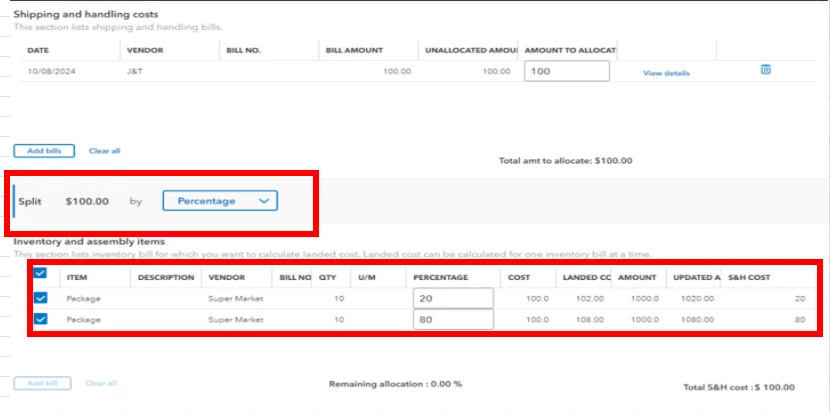Click View details link for J&T bill
This screenshot has width=830, height=413.
pyautogui.click(x=666, y=74)
